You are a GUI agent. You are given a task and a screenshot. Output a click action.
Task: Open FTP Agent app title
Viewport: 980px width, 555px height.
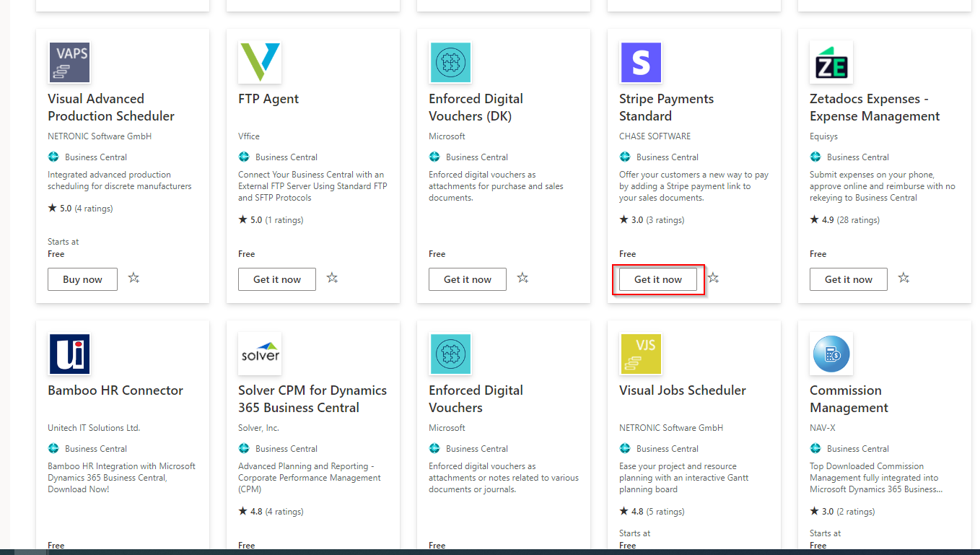click(x=268, y=99)
